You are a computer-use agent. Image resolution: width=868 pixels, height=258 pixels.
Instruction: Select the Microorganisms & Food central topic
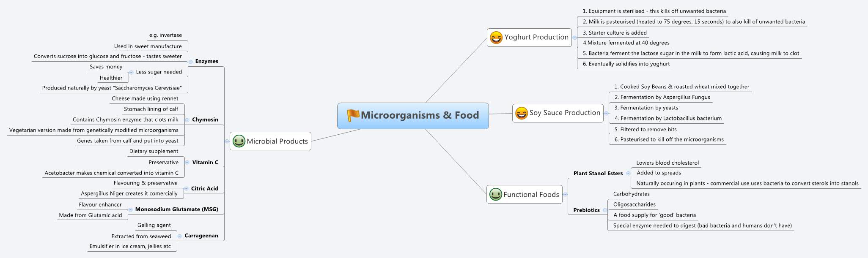419,115
